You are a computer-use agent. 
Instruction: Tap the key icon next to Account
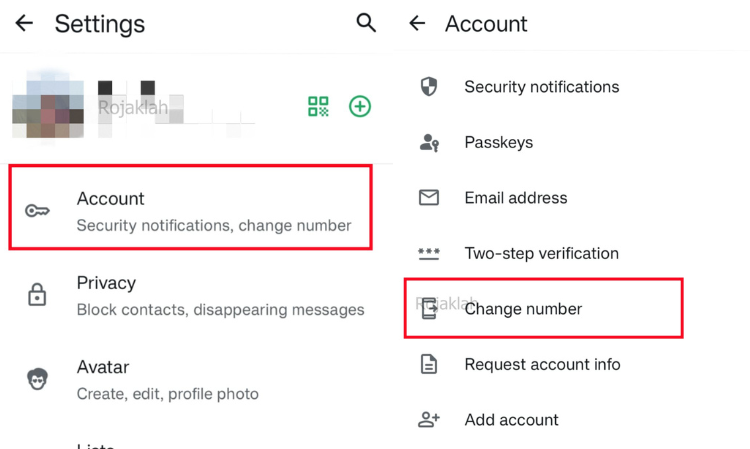pos(38,211)
